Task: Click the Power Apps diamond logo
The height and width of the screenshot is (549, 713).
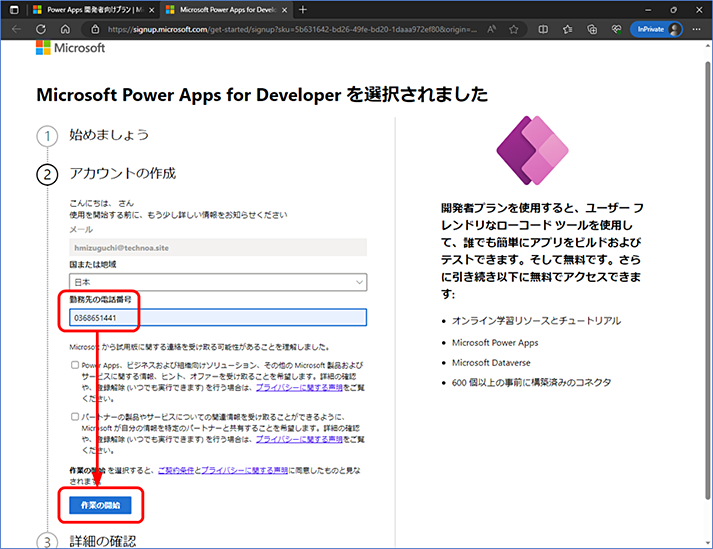Action: (x=532, y=150)
